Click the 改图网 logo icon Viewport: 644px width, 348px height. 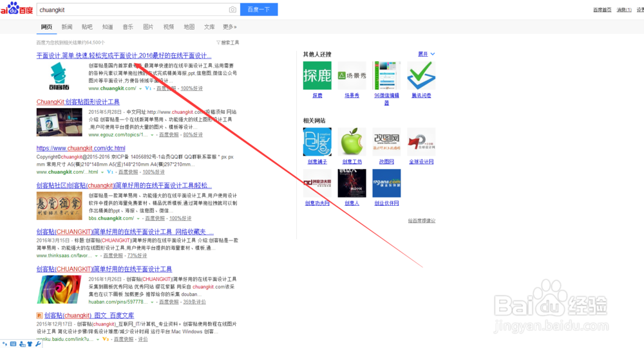[386, 142]
